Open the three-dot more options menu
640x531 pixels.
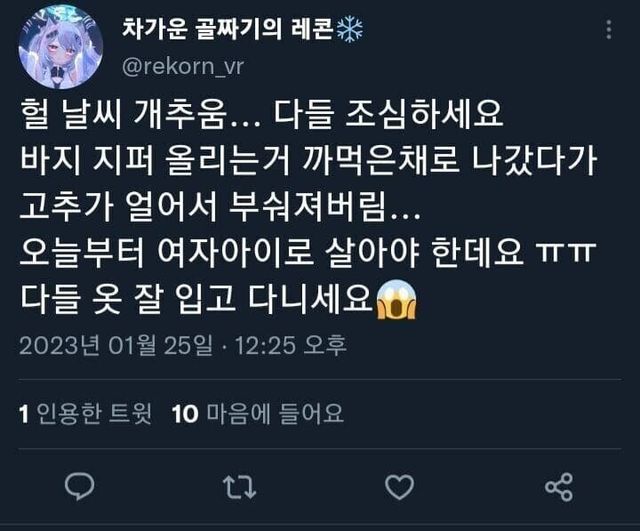pyautogui.click(x=609, y=30)
